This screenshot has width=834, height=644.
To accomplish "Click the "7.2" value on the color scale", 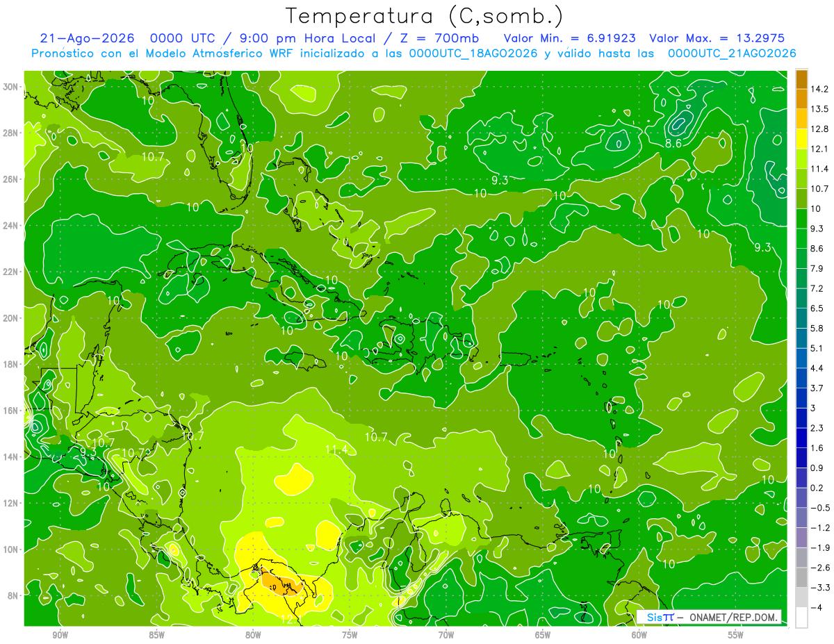I will tap(817, 288).
